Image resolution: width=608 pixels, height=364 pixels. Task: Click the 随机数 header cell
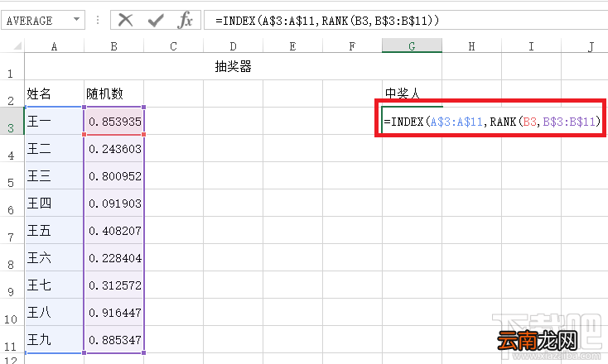[x=113, y=93]
